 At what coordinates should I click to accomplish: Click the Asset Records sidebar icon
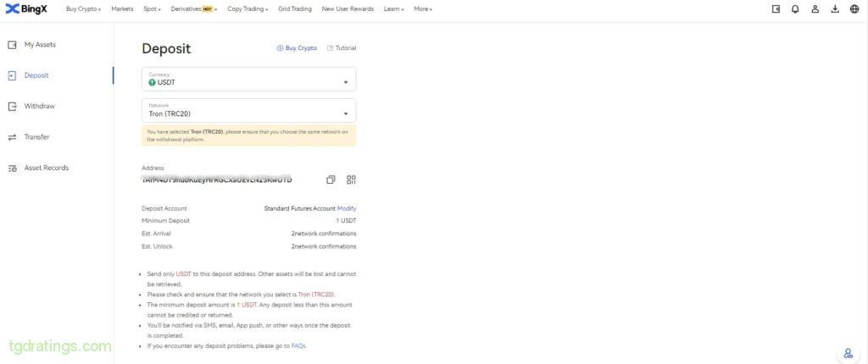coord(12,168)
